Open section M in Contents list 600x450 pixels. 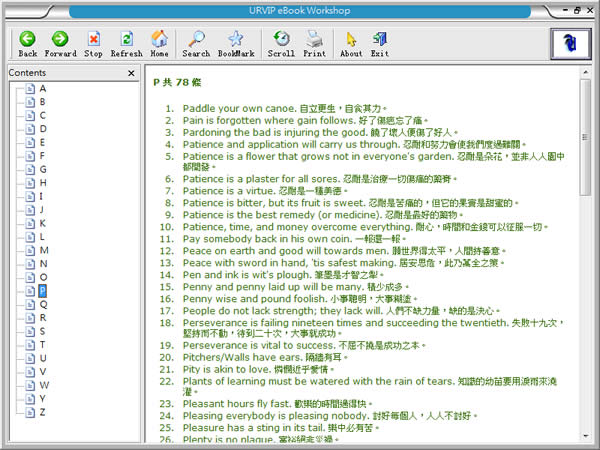pos(43,250)
